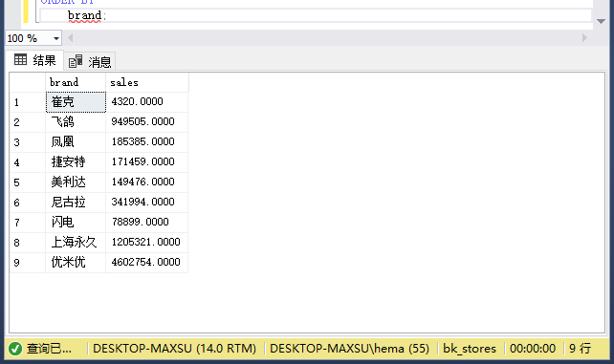Click the bk_stores database status item
The height and width of the screenshot is (364, 614).
[x=470, y=349]
